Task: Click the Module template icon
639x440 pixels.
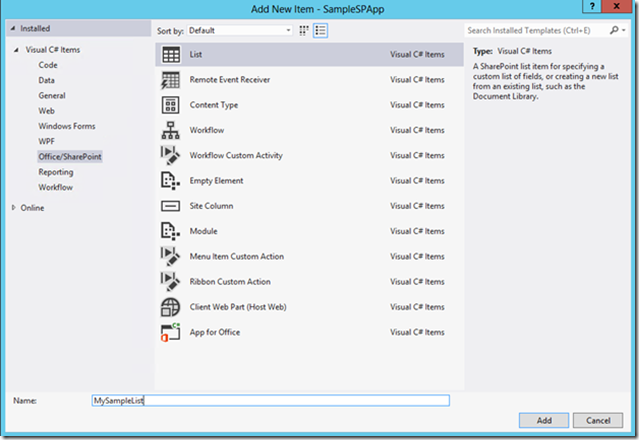Action: (x=170, y=231)
